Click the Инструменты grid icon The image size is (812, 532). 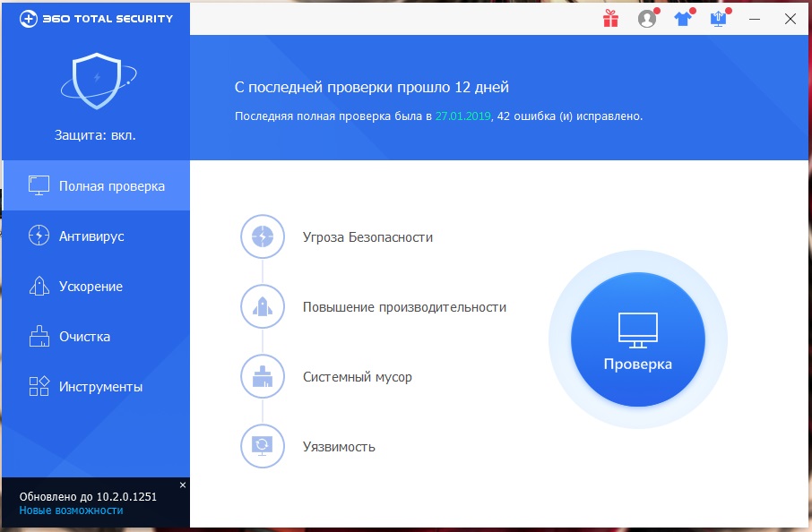39,386
